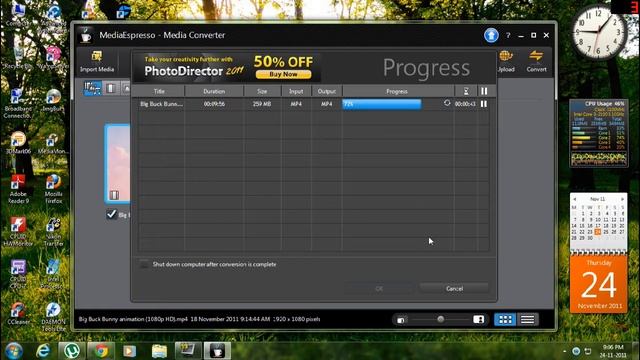Viewport: 640px width, 360px height.
Task: Click the Input column header
Action: [296, 91]
